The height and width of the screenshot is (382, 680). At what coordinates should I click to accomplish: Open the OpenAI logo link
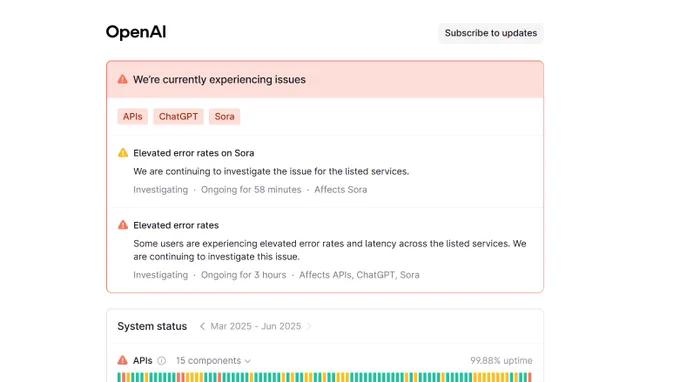tap(136, 32)
